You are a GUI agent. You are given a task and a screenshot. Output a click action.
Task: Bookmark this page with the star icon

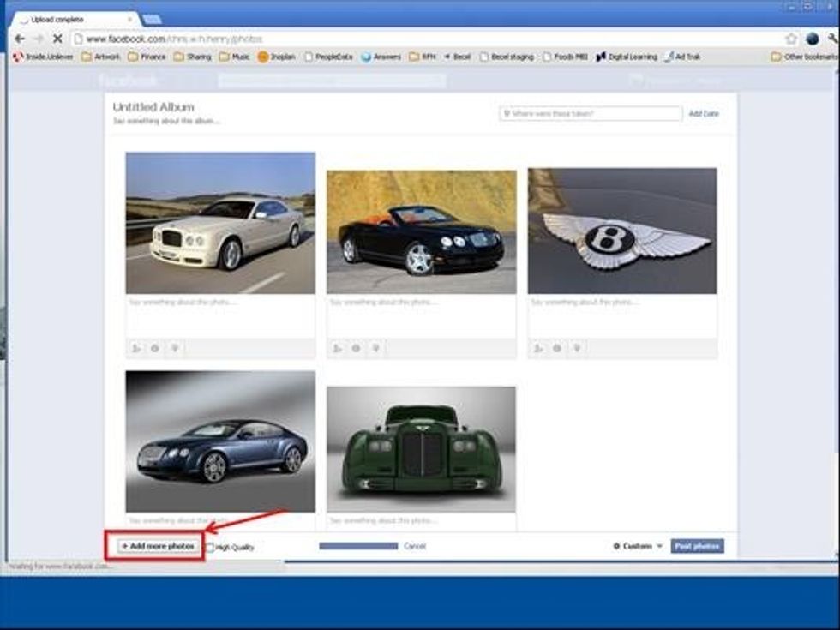pyautogui.click(x=791, y=39)
